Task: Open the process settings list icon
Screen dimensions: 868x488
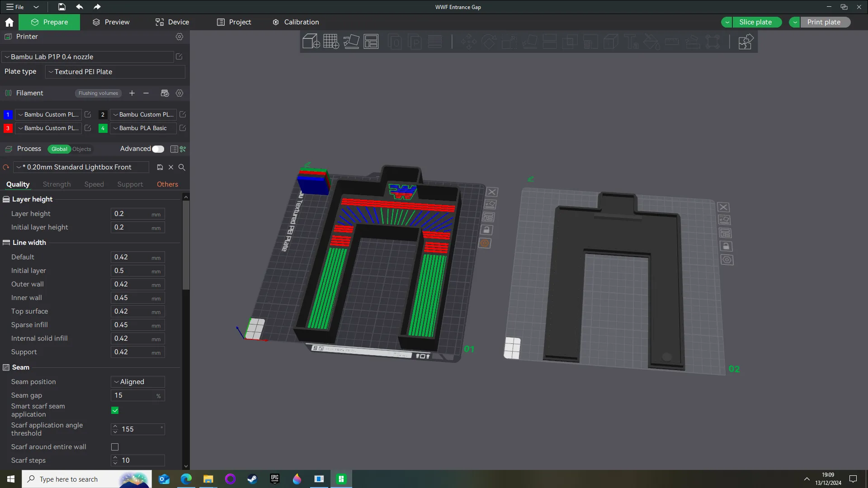Action: pos(174,149)
